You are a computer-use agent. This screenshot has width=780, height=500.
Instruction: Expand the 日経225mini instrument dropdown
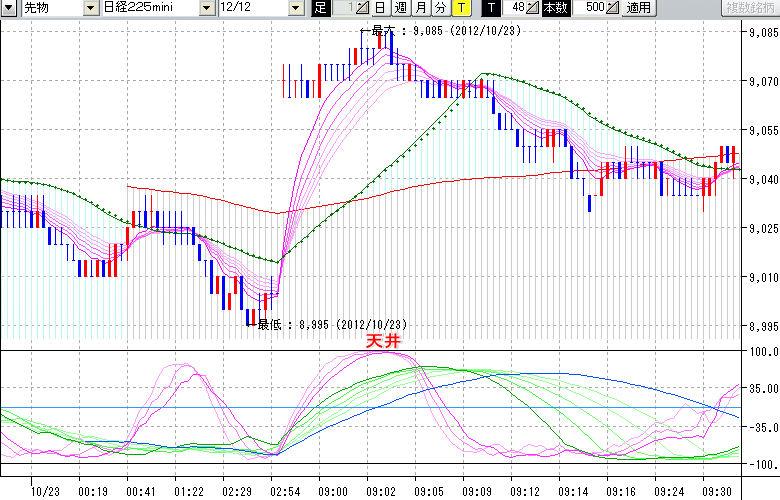click(148, 8)
